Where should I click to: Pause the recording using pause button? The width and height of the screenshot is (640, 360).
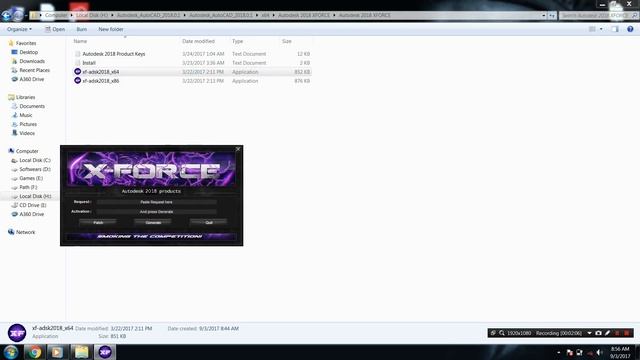(x=617, y=333)
